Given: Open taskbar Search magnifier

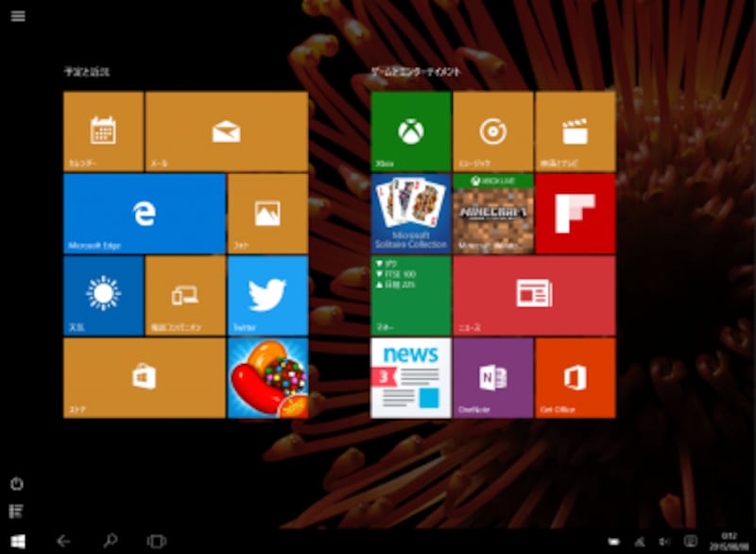Looking at the screenshot, I should 111,541.
